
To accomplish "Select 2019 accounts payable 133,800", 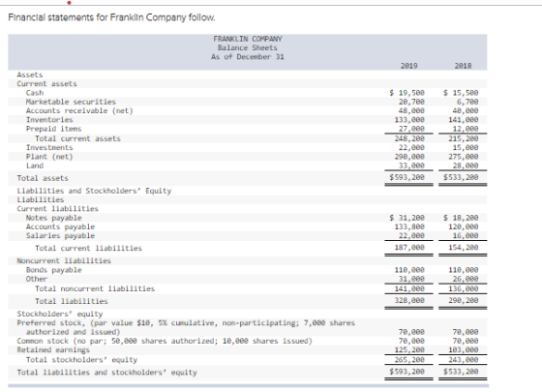I will click(x=409, y=226).
